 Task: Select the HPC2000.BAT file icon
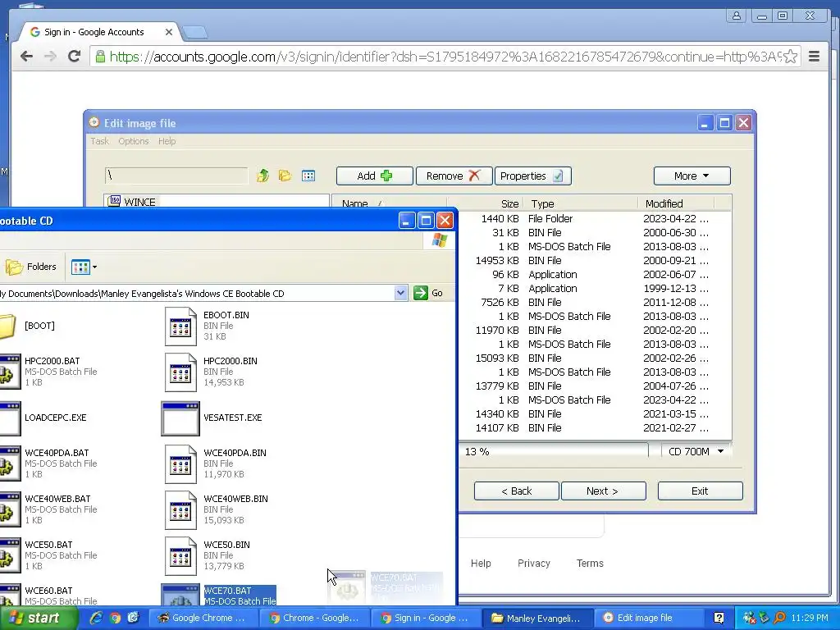(11, 372)
